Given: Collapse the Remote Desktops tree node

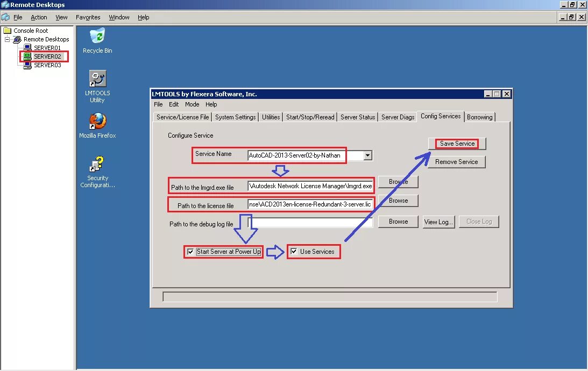Looking at the screenshot, I should tap(7, 39).
